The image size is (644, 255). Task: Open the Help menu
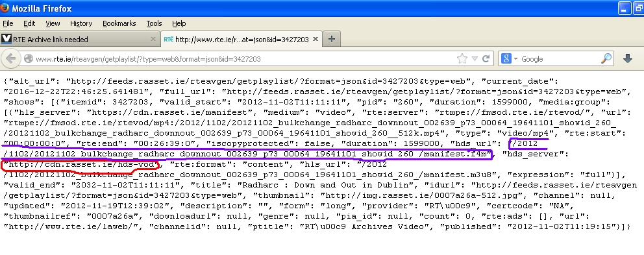point(179,23)
